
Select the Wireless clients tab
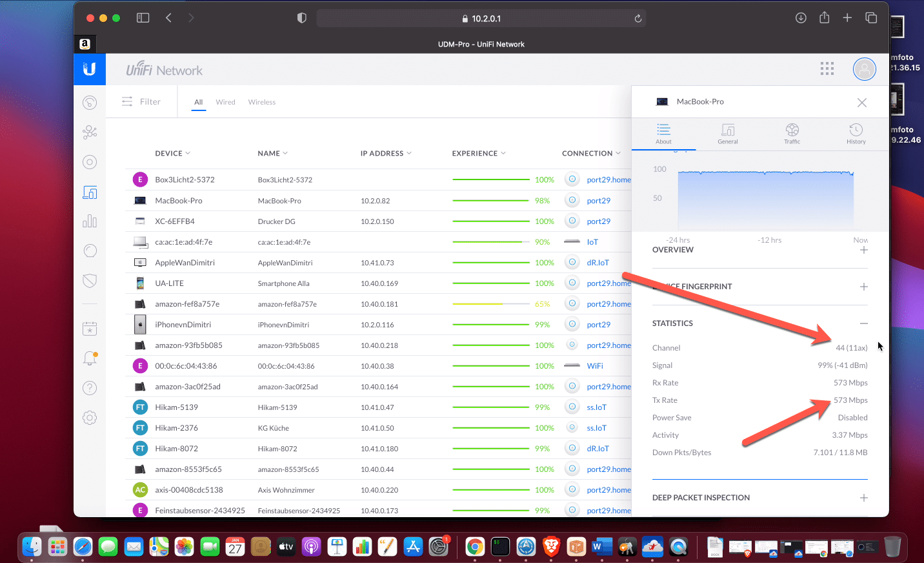(x=262, y=102)
